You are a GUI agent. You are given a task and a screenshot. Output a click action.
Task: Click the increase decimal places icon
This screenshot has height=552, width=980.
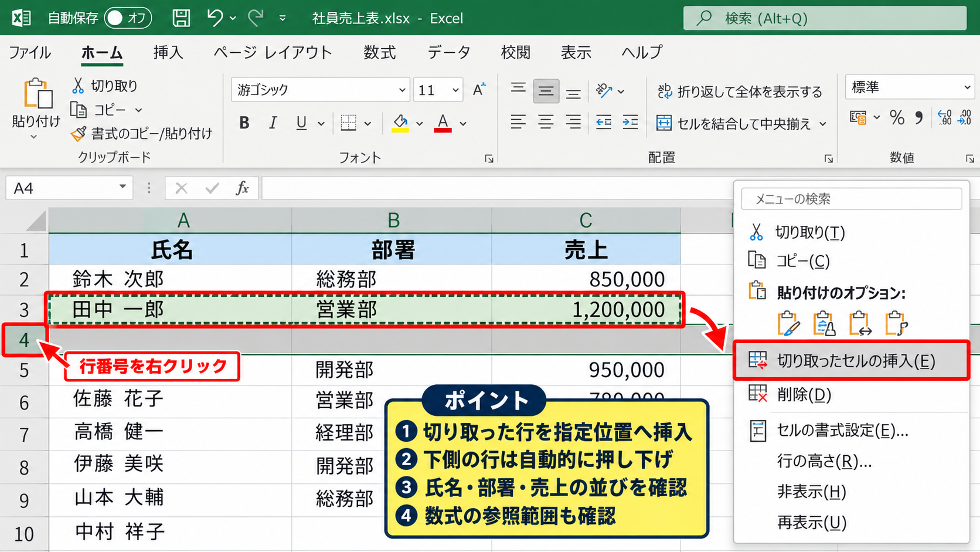point(945,118)
